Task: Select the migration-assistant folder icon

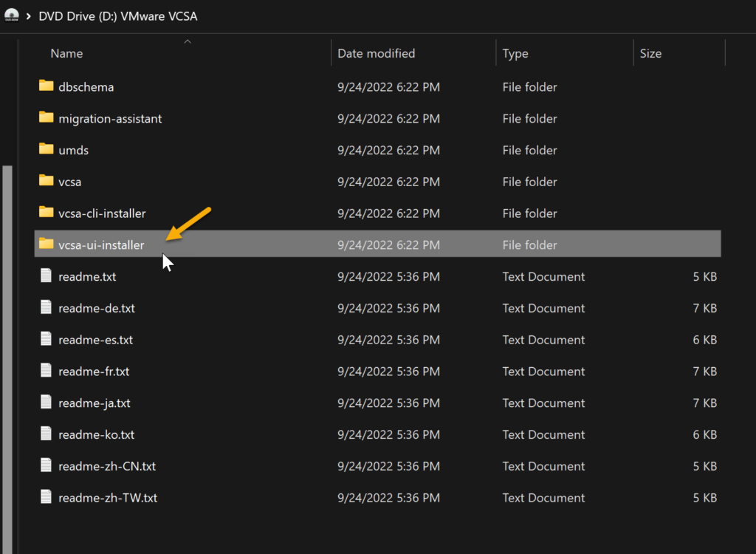Action: coord(47,118)
